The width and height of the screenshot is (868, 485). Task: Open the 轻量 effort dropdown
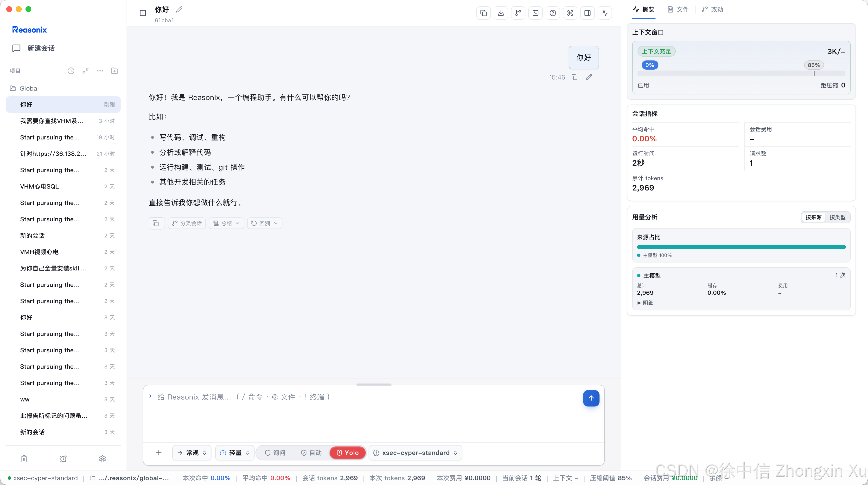click(235, 453)
